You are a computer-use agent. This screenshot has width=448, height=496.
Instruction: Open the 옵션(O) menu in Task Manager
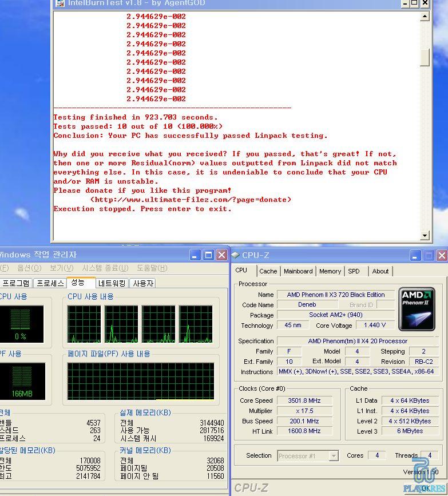click(29, 268)
